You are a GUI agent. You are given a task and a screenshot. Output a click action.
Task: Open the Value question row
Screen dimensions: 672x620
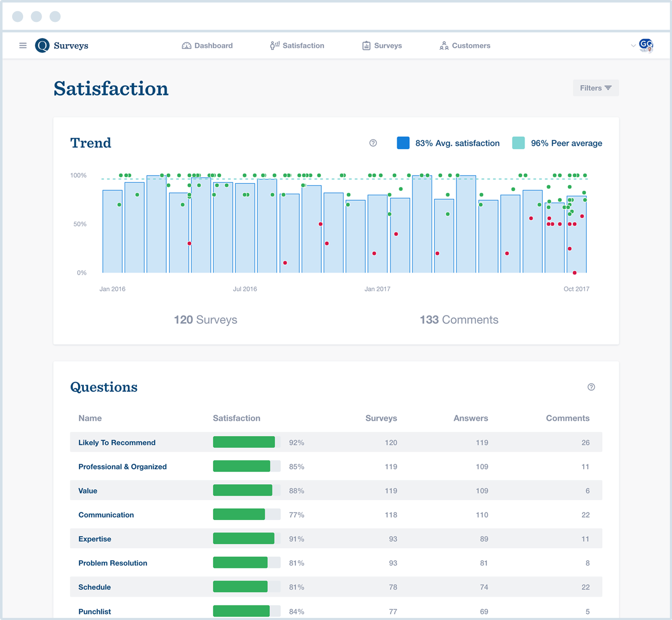(336, 491)
